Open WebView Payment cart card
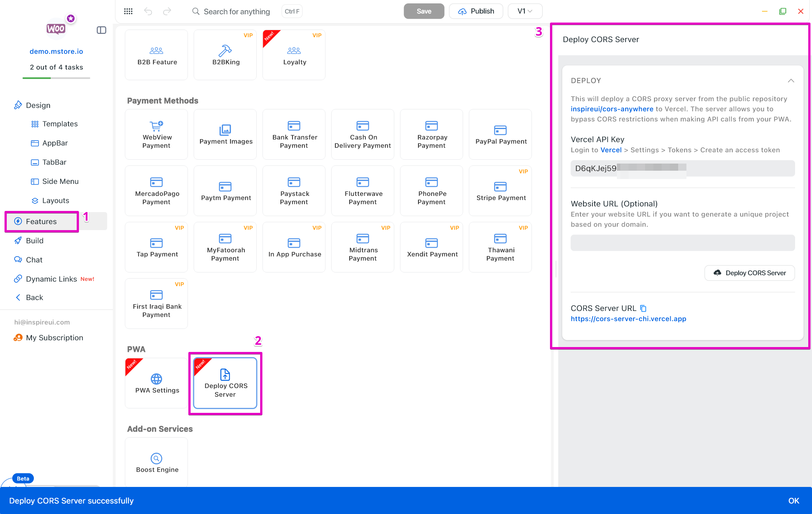The height and width of the screenshot is (514, 812). click(156, 134)
